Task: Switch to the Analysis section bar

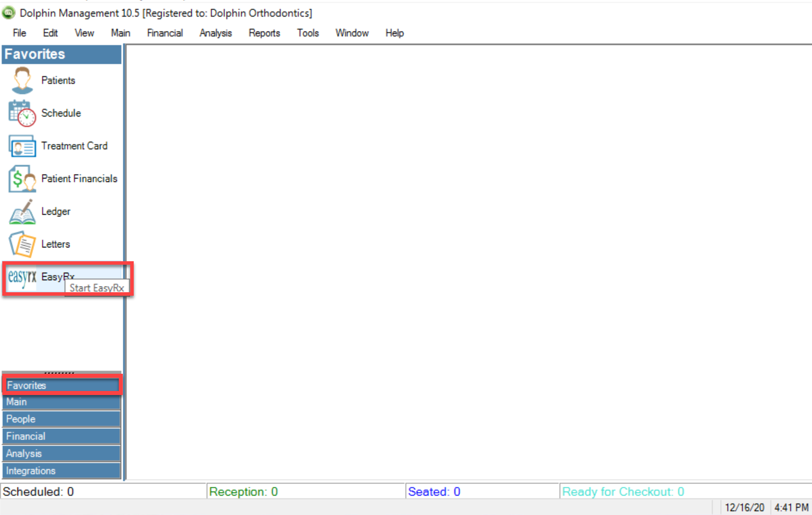Action: pos(61,454)
